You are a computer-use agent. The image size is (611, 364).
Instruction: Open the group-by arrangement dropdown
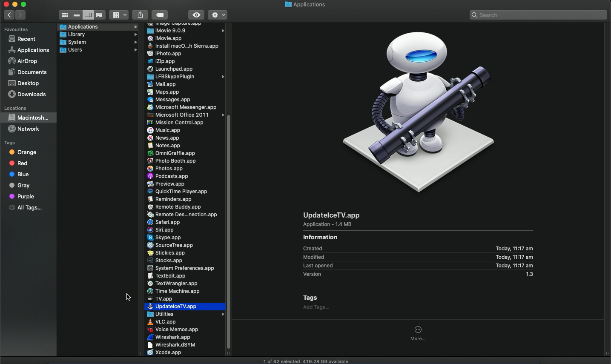pyautogui.click(x=118, y=15)
